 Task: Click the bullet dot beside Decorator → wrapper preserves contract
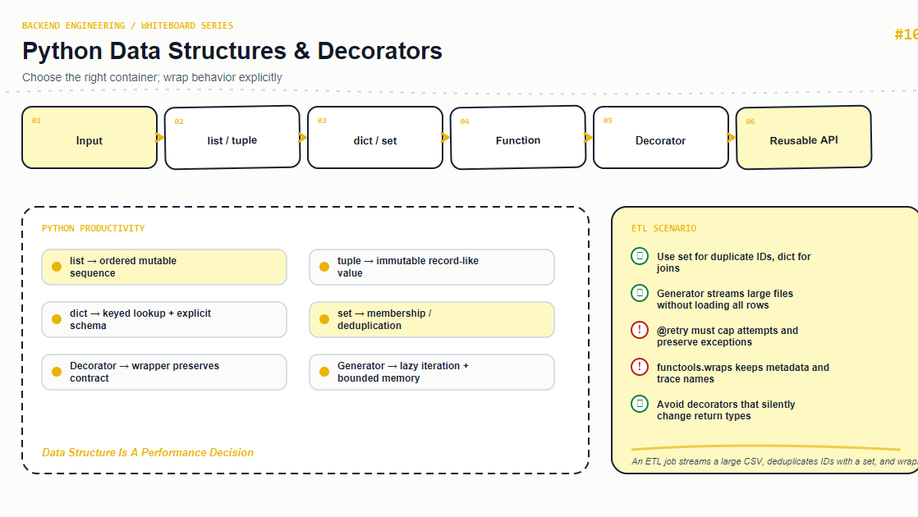[57, 372]
